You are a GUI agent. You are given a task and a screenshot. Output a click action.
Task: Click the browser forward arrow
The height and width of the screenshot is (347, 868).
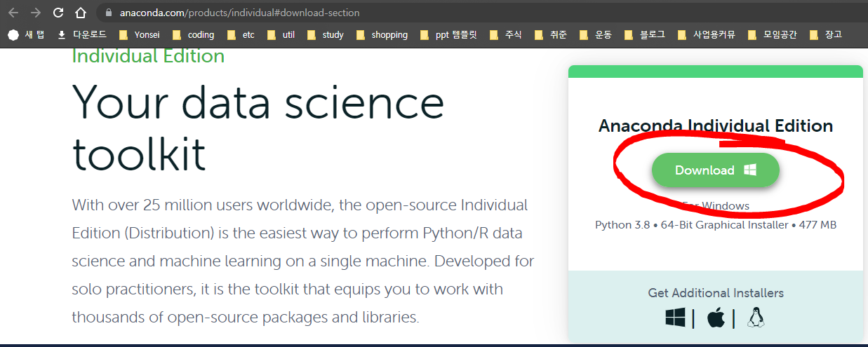click(36, 13)
